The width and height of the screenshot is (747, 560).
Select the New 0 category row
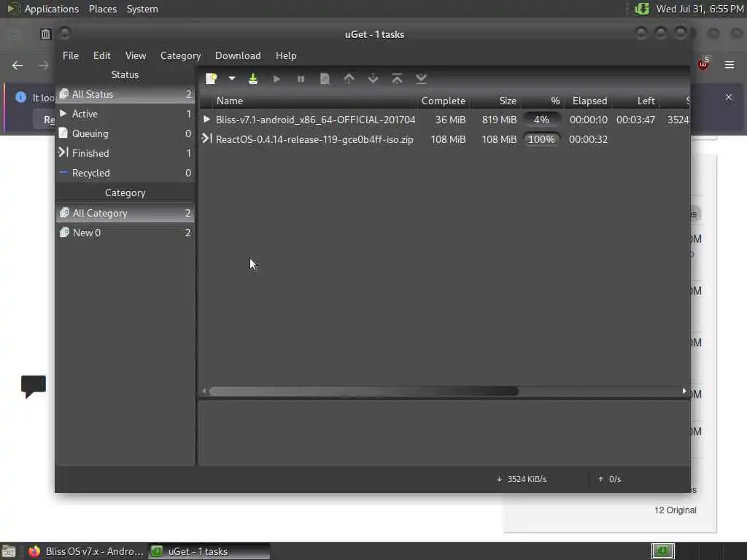[125, 233]
